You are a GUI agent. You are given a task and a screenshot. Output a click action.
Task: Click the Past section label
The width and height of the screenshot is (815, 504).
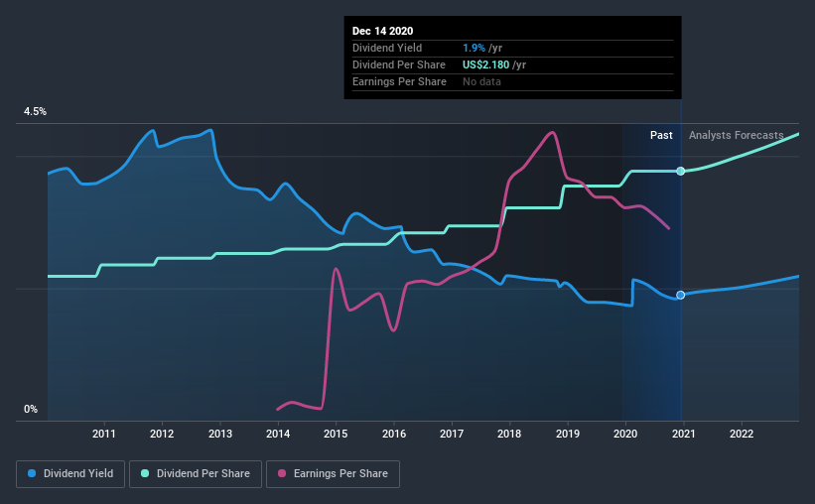661,135
